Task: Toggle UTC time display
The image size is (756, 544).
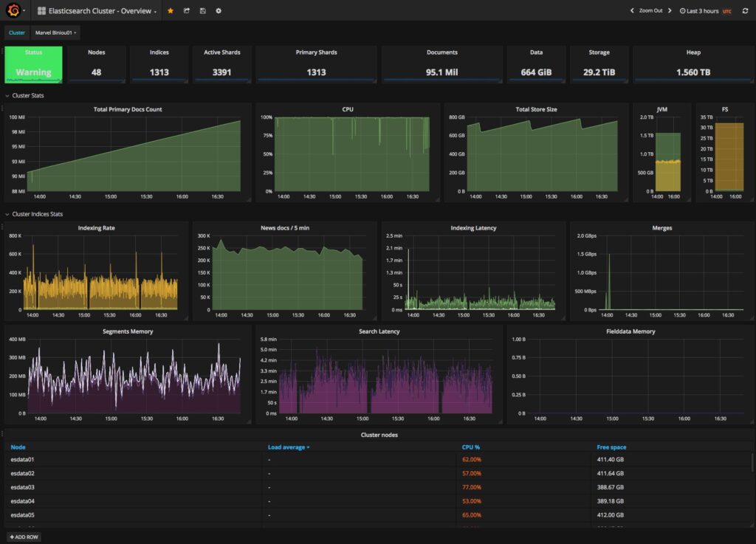Action: [x=726, y=11]
